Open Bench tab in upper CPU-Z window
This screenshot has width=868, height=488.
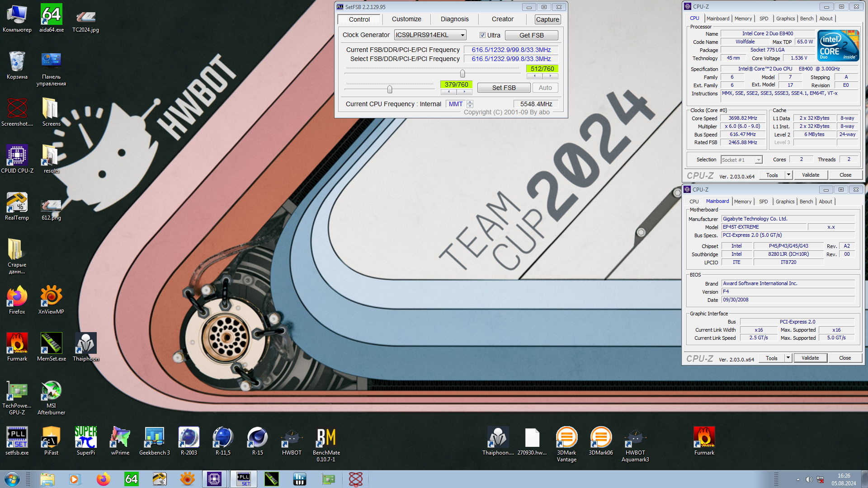pyautogui.click(x=807, y=19)
